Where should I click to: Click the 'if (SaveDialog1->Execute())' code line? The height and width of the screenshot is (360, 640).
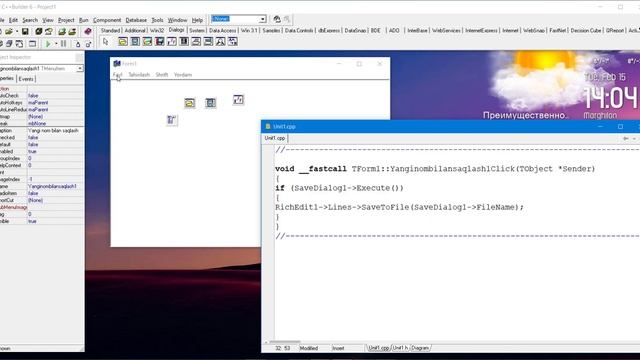[x=339, y=188]
